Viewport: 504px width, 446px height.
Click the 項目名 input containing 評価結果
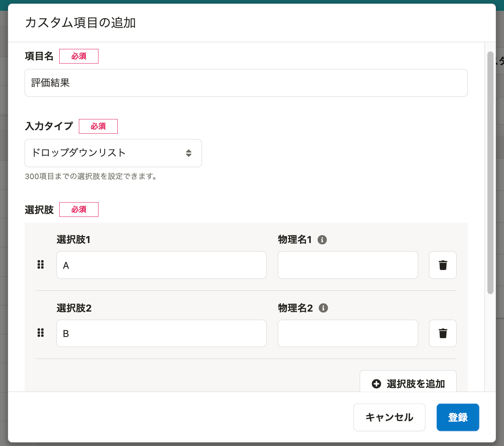[x=246, y=83]
